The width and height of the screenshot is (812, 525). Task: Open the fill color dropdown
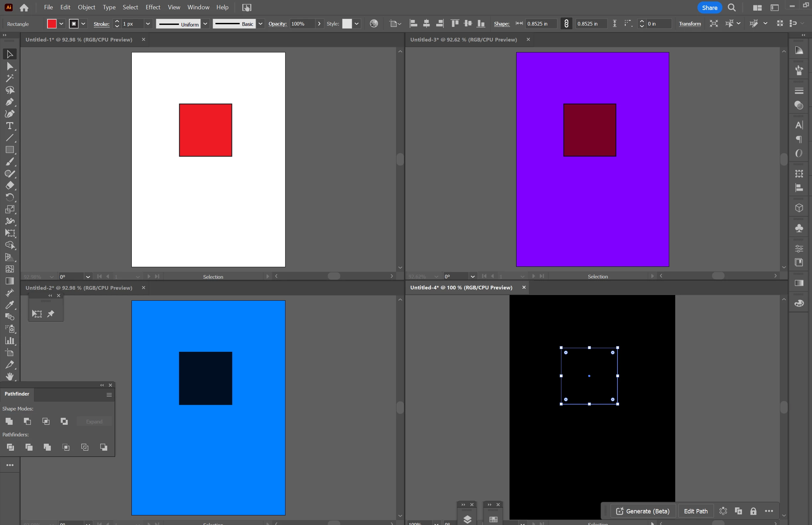pos(61,24)
